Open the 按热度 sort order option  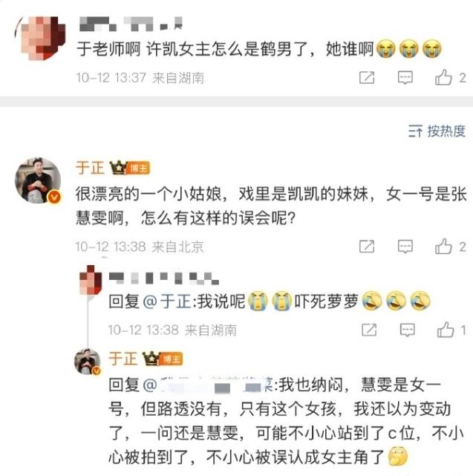click(437, 131)
